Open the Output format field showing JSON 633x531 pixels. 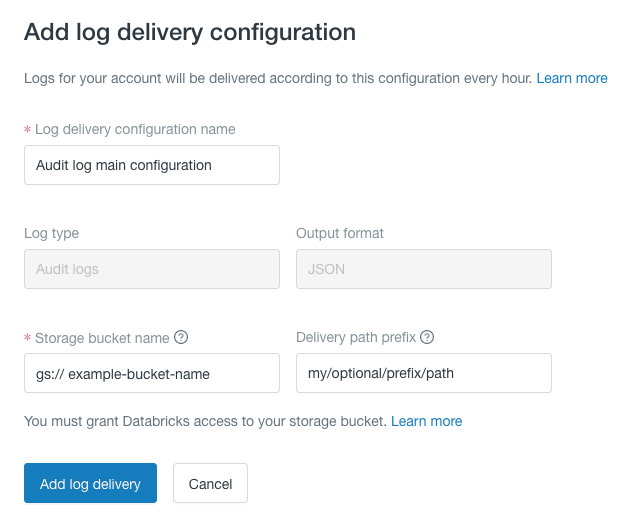coord(424,269)
